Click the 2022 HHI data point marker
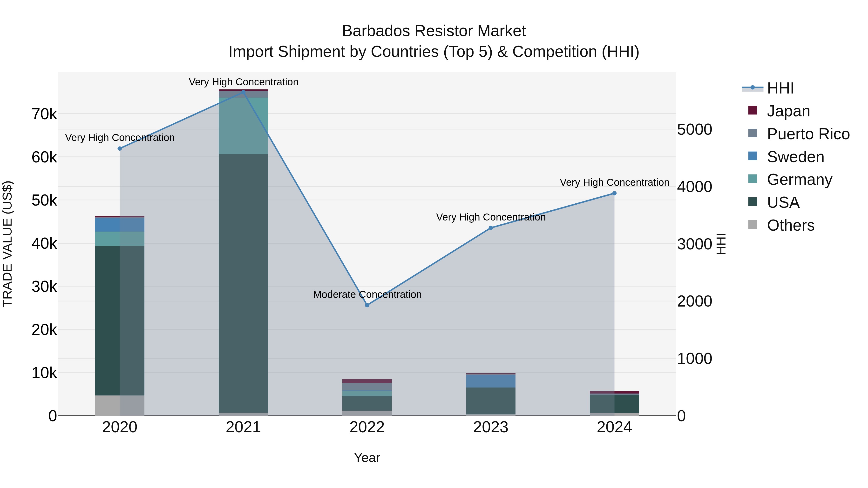This screenshot has height=488, width=868. pos(367,305)
